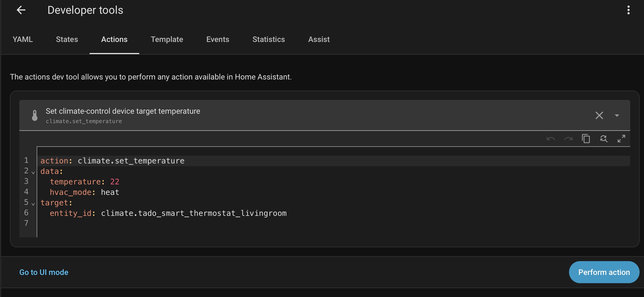This screenshot has height=297, width=644.
Task: Click the back arrow icon
Action: tap(21, 10)
